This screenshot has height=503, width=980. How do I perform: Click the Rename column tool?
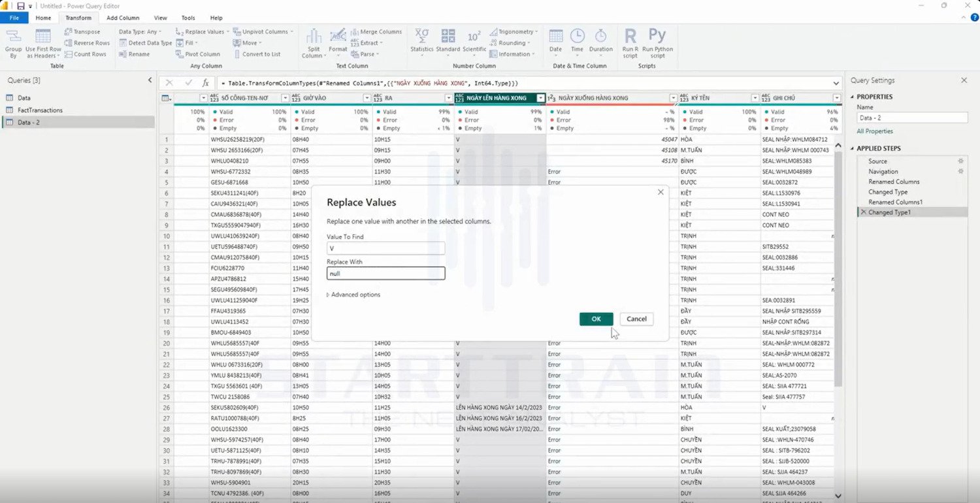[134, 54]
